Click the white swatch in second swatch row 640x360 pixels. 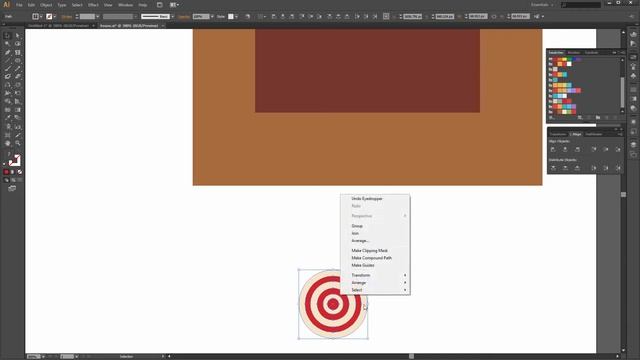(x=569, y=64)
